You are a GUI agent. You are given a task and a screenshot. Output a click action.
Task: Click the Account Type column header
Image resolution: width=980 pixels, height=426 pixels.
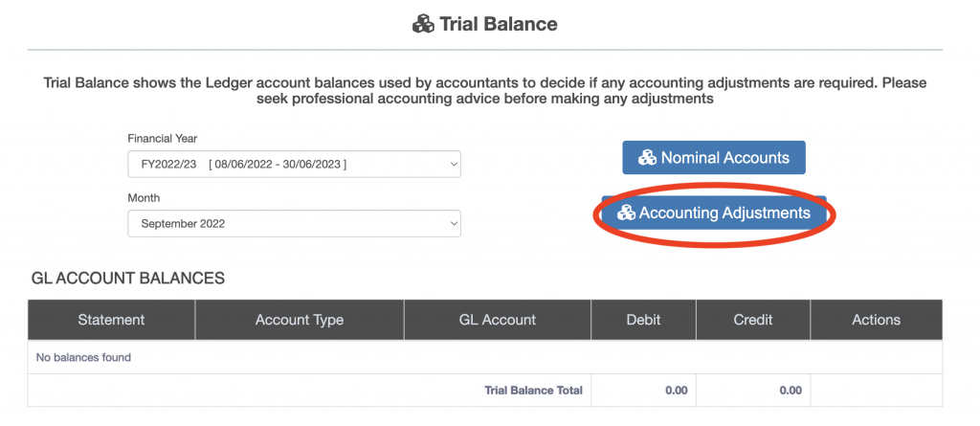tap(299, 320)
